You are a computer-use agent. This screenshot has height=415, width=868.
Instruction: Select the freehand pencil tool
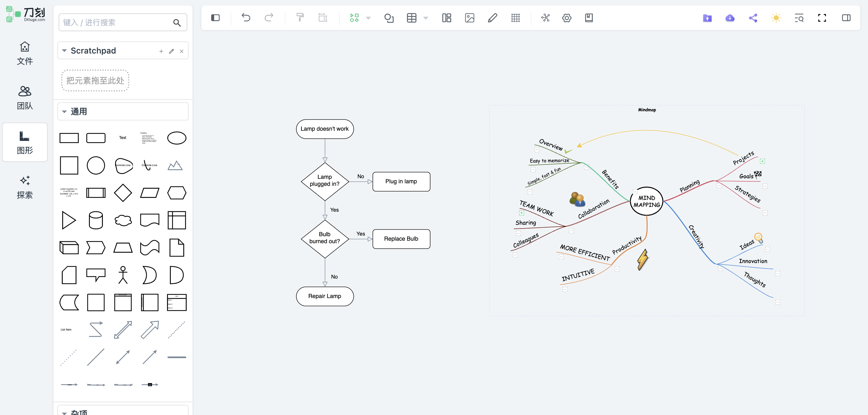pyautogui.click(x=492, y=18)
